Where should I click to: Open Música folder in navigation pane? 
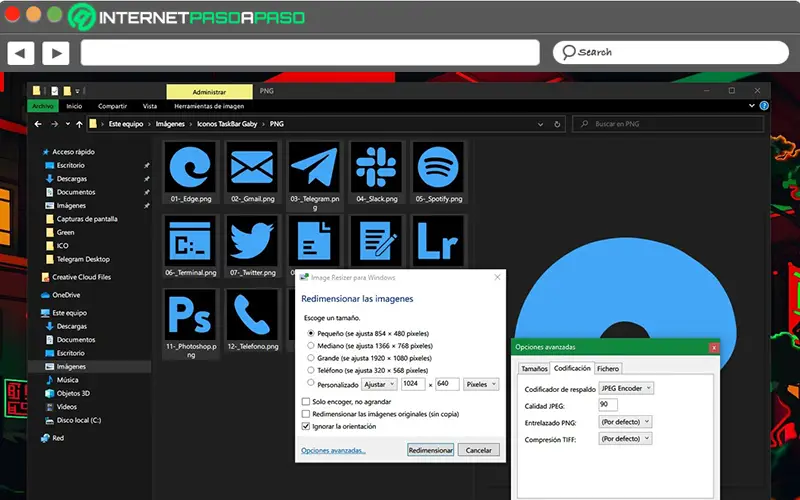tap(62, 380)
